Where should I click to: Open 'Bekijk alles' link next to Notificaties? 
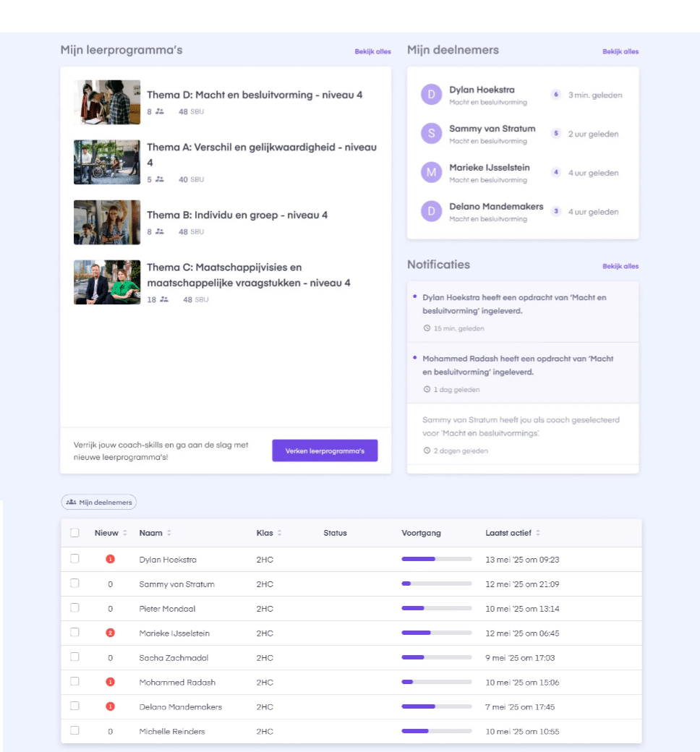point(620,266)
